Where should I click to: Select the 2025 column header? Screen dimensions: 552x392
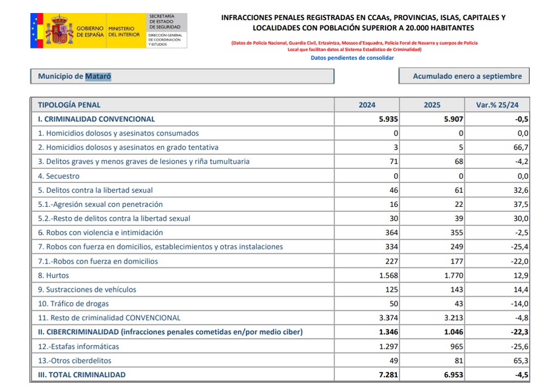432,105
